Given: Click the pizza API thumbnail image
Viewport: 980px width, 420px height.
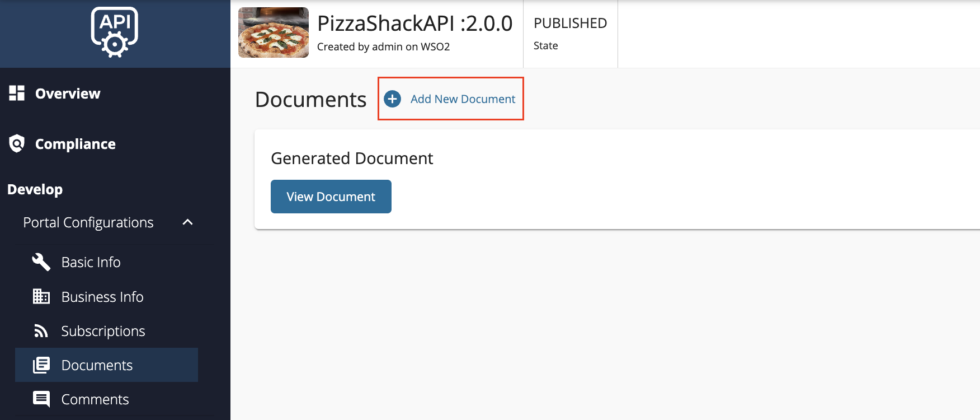Looking at the screenshot, I should [274, 32].
